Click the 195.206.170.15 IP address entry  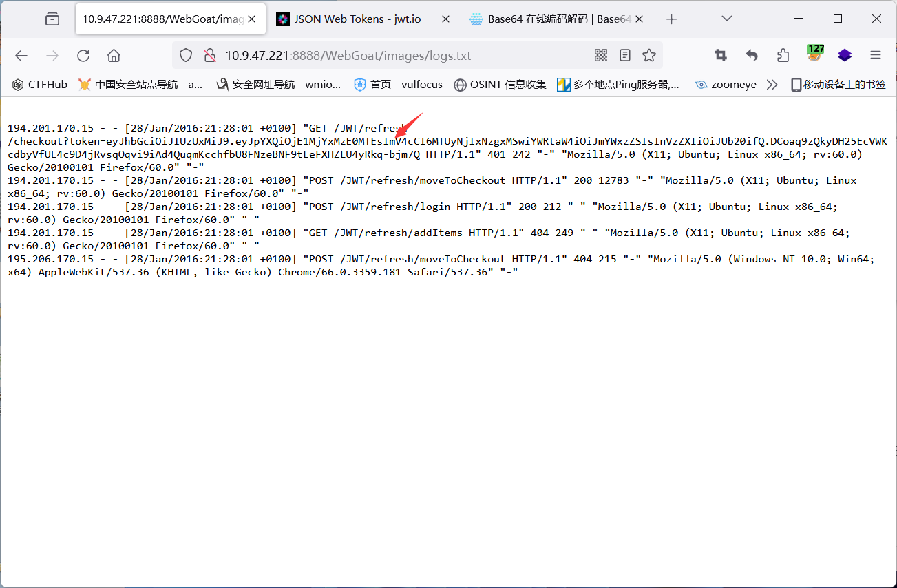click(50, 259)
